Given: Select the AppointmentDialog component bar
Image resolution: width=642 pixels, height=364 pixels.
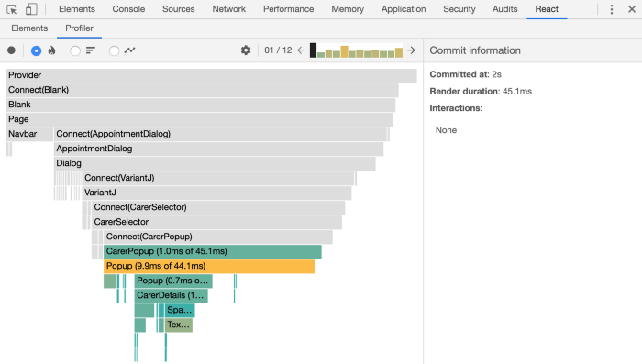Looking at the screenshot, I should point(218,149).
